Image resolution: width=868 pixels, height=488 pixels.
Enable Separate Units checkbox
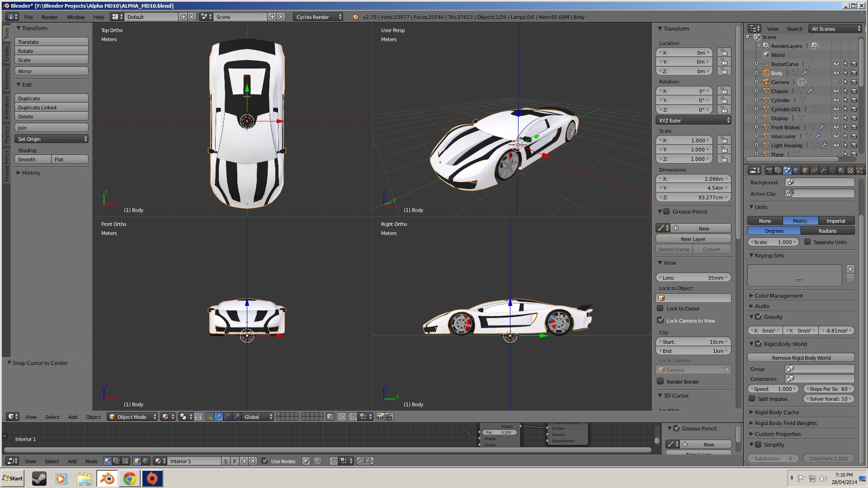(807, 242)
